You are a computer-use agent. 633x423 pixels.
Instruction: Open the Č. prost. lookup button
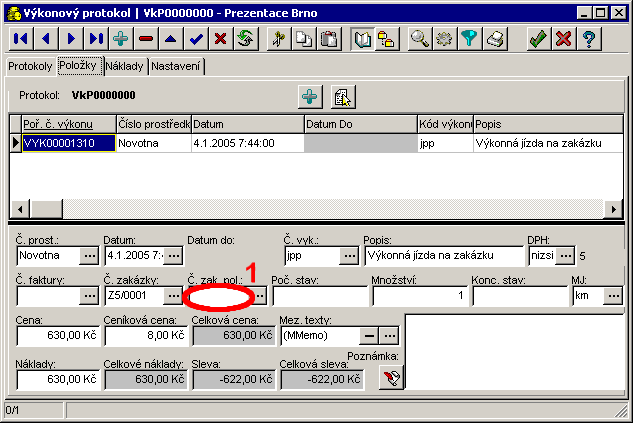88,255
